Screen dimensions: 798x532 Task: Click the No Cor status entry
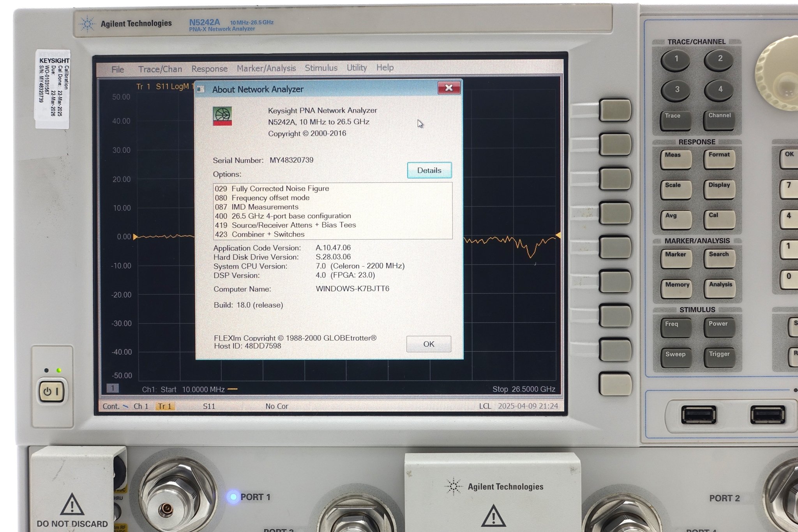pos(277,406)
